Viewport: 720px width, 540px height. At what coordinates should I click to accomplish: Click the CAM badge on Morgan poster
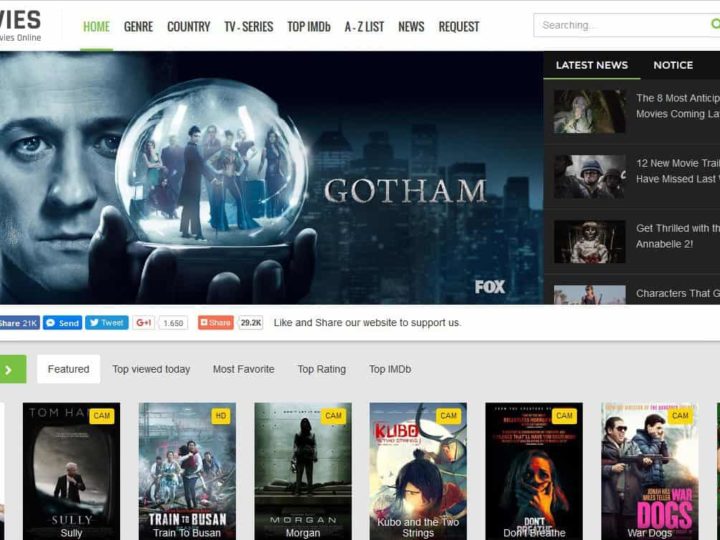pyautogui.click(x=333, y=416)
